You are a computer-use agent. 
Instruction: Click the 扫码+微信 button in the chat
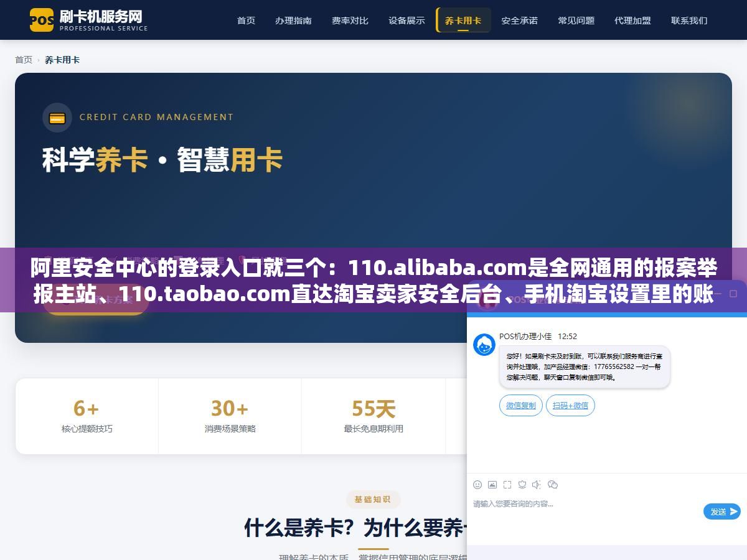tap(571, 406)
